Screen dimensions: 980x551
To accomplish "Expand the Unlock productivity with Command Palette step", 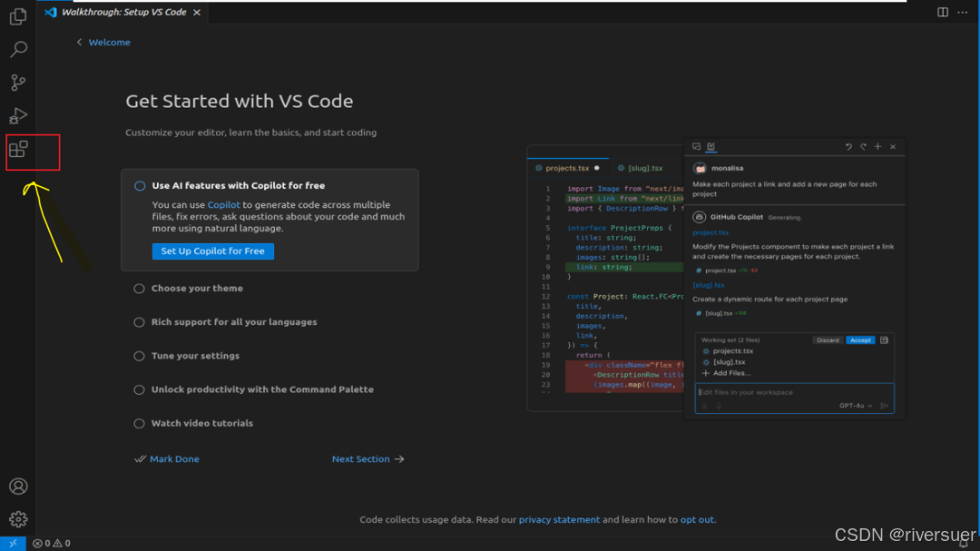I will [139, 389].
